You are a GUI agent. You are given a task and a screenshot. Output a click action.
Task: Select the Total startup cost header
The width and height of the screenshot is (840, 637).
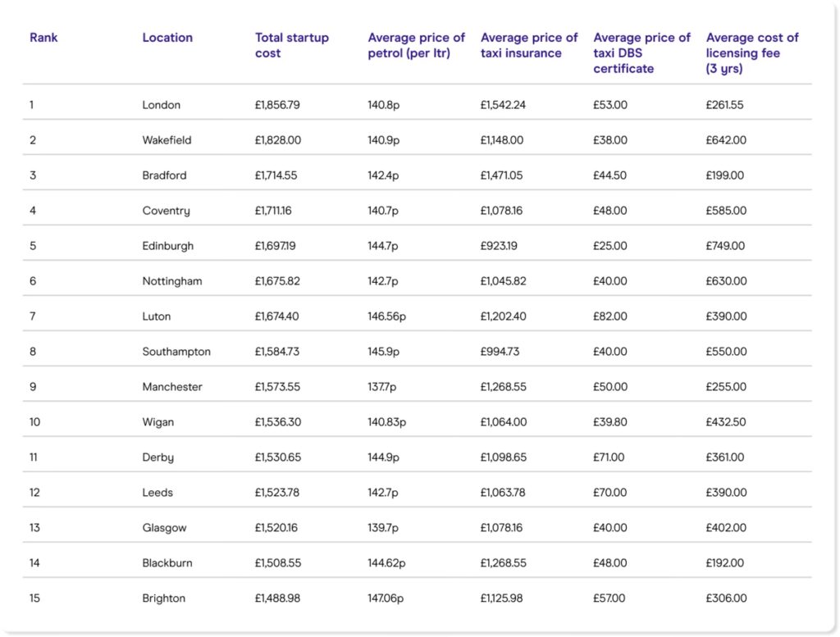tap(292, 45)
